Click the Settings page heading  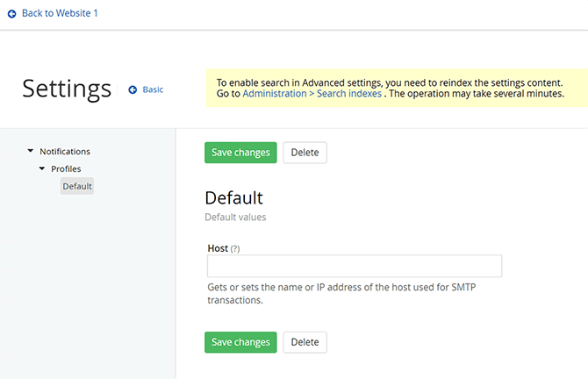pyautogui.click(x=67, y=89)
